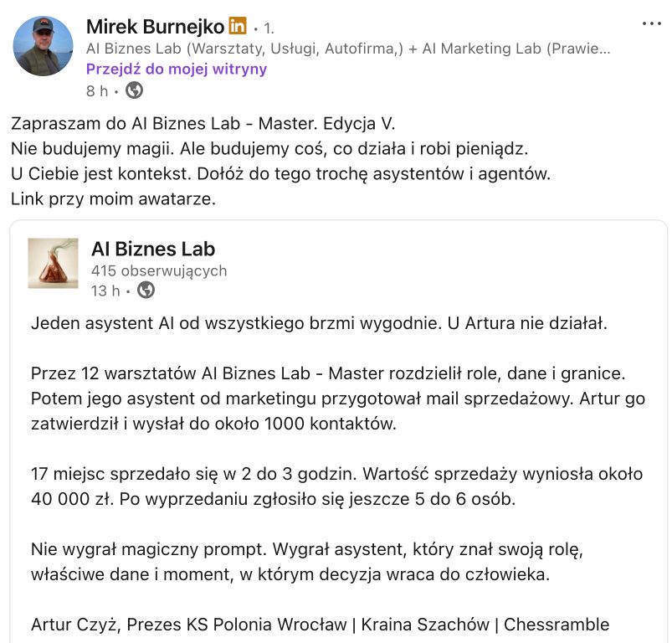Screen dimensions: 672x643
Task: Click the '8 h' post timestamp
Action: [x=97, y=91]
